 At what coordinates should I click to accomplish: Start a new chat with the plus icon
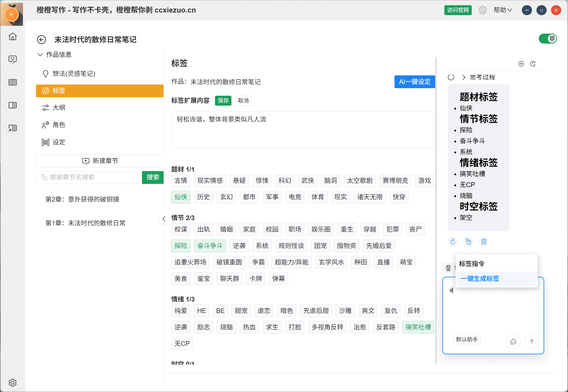pyautogui.click(x=521, y=64)
